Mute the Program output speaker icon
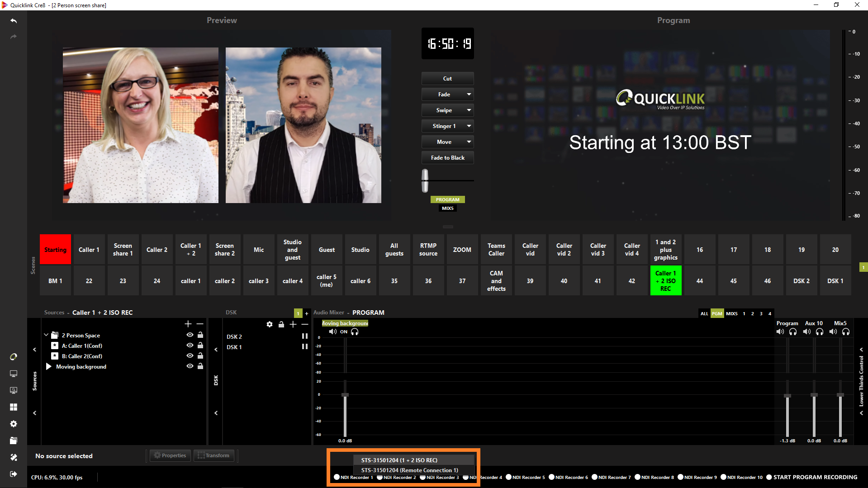Viewport: 868px width, 488px height. coord(780,332)
